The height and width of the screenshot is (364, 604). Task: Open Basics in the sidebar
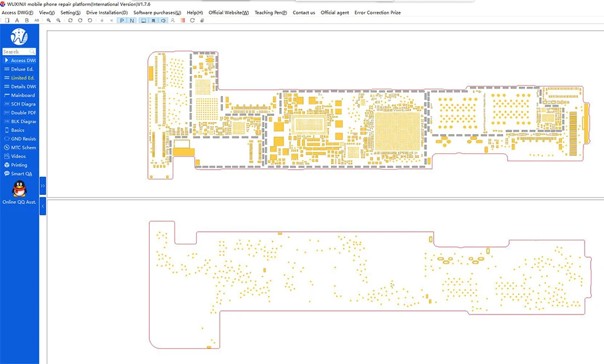[14, 130]
